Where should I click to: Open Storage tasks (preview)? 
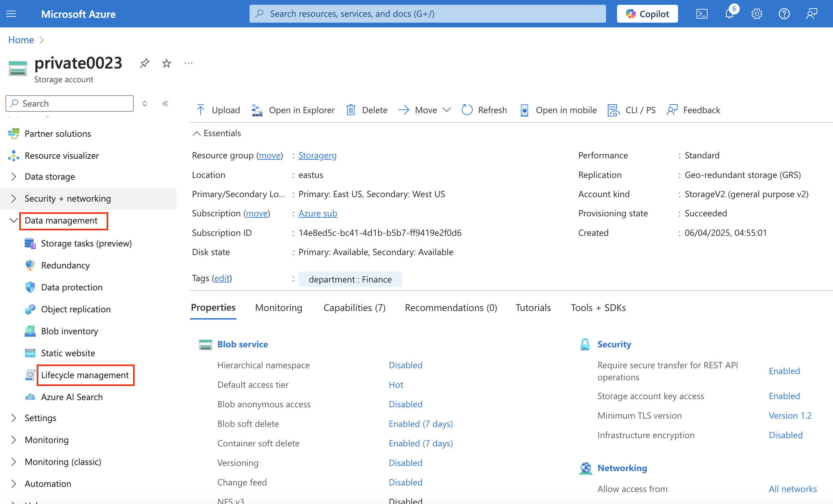(x=86, y=243)
